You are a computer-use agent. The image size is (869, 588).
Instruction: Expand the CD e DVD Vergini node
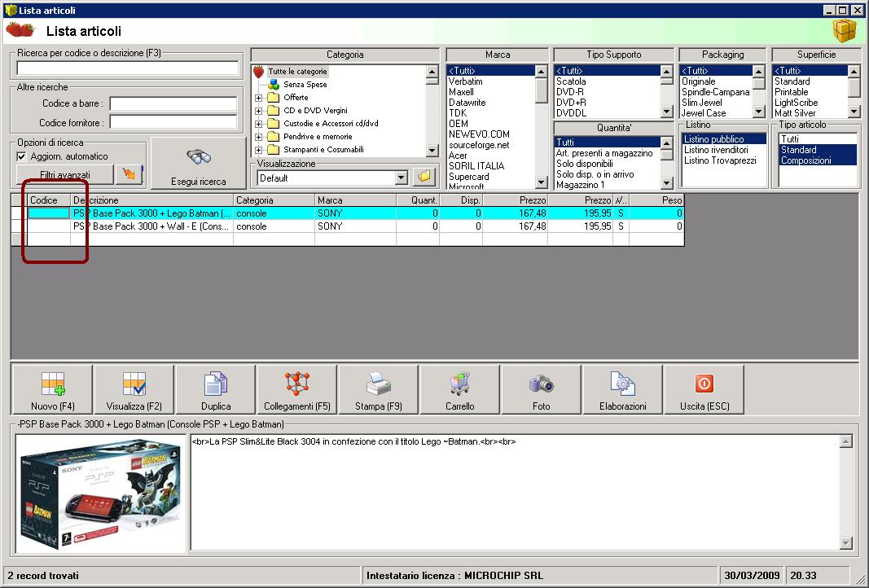(258, 111)
